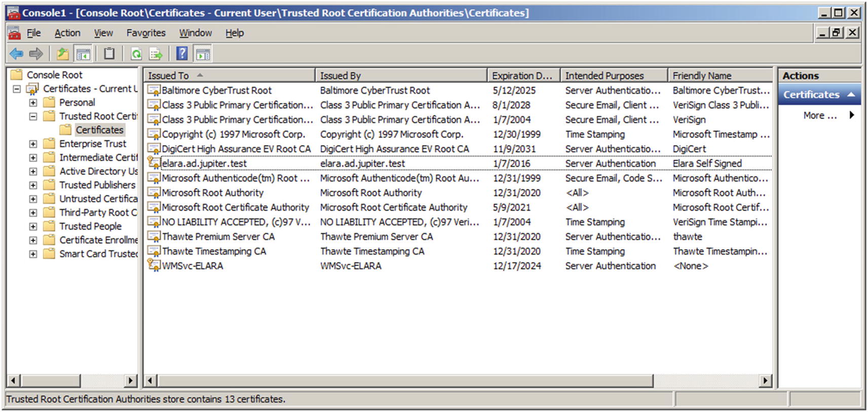Click expiration date 12/17/2024 cell
The width and height of the screenshot is (868, 412).
(517, 266)
